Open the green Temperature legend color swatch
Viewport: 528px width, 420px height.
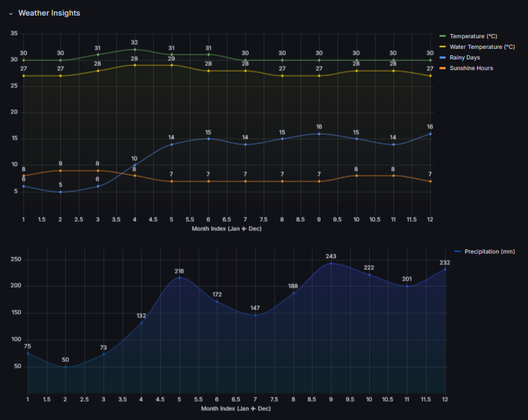point(443,36)
